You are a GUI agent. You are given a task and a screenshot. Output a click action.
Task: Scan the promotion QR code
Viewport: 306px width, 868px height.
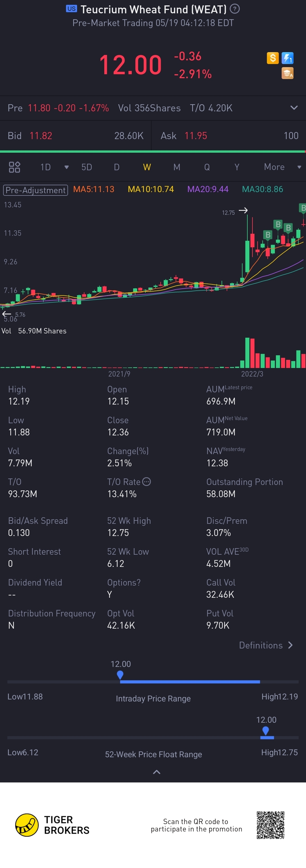[x=270, y=825]
